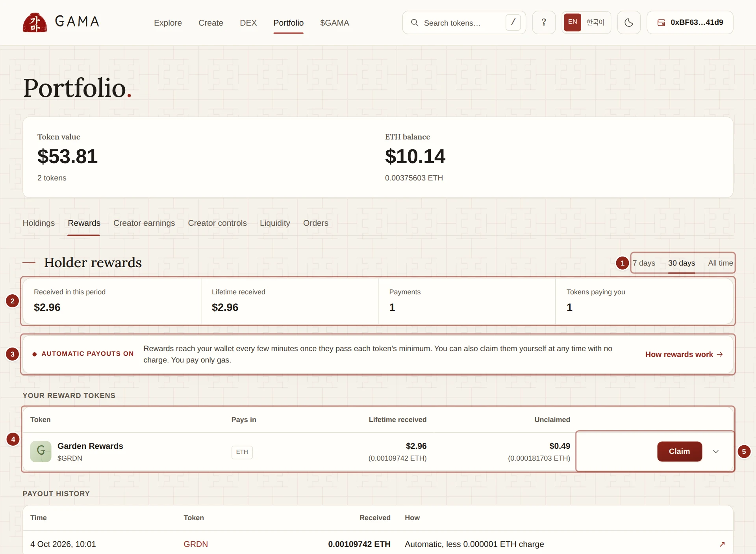Switch to the Liquidity tab

point(275,223)
